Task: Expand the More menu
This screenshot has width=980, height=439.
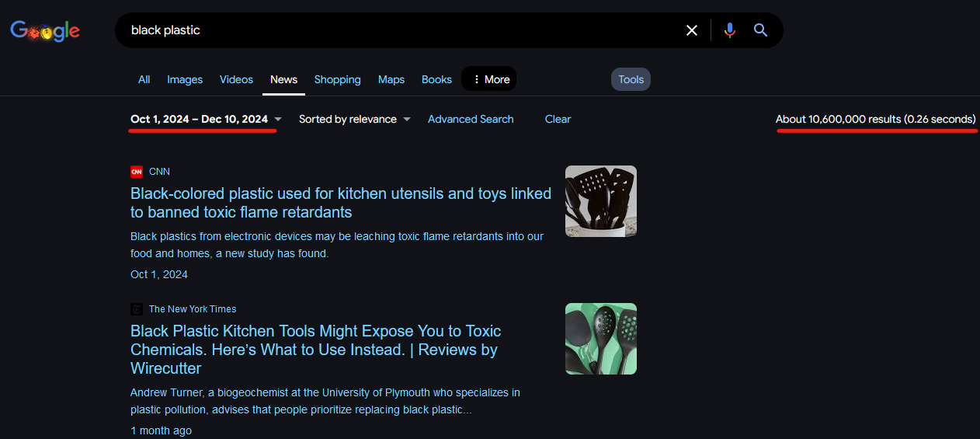Action: (x=489, y=79)
